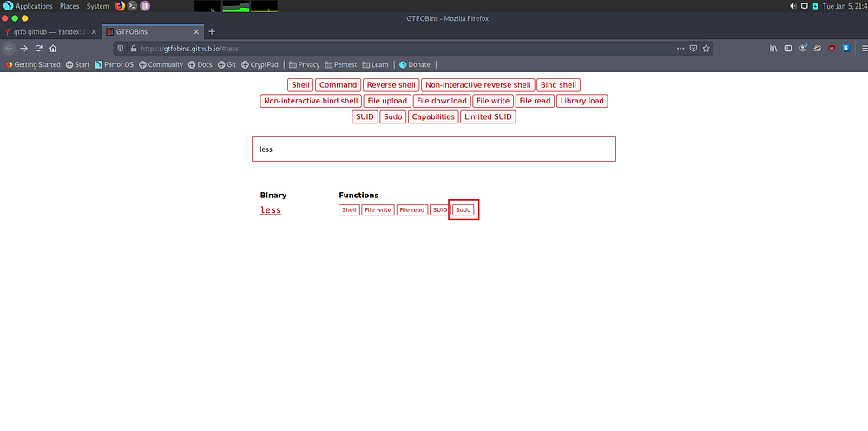Filter by Limited SUID
The image size is (868, 431).
488,117
